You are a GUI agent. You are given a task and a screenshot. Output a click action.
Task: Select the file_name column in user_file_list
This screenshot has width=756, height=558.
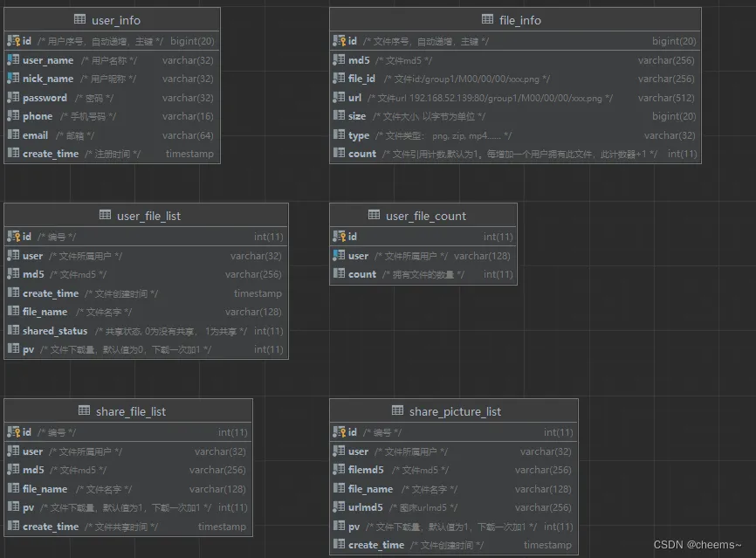146,312
